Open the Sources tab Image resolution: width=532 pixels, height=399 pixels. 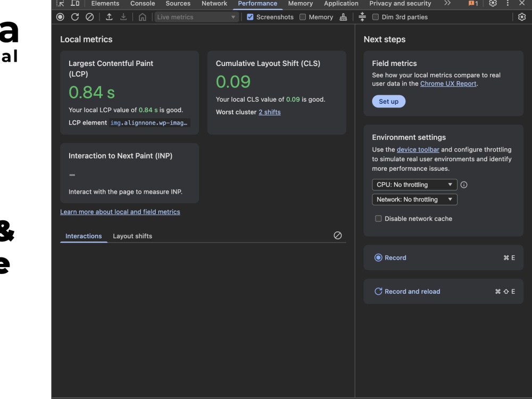[x=178, y=3]
